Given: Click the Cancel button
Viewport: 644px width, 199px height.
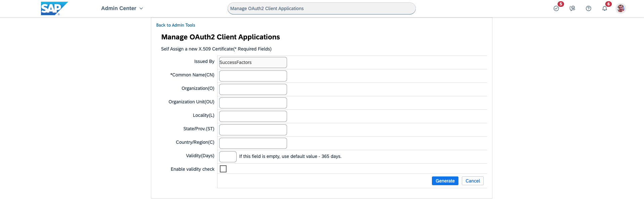Looking at the screenshot, I should click(x=473, y=181).
